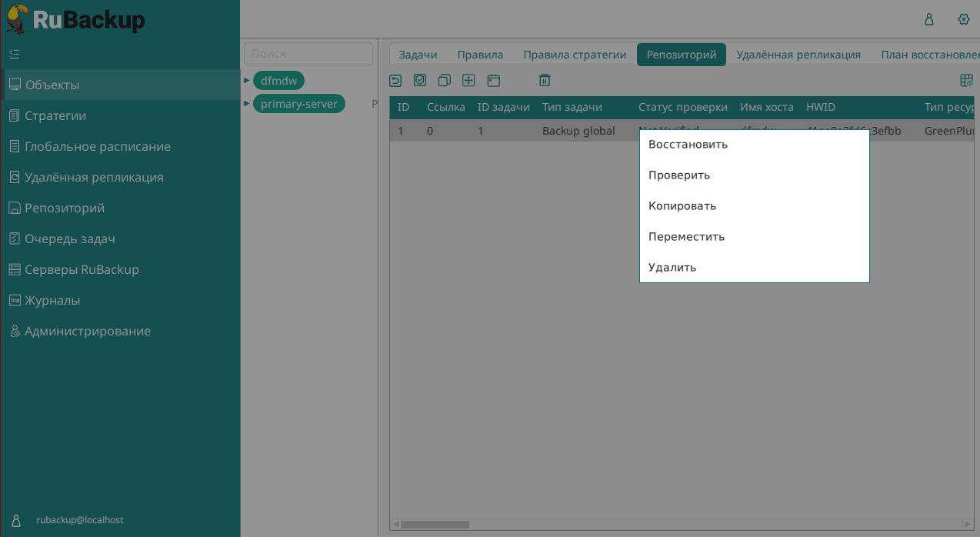
Task: Switch to the Задачи tab
Action: click(x=418, y=55)
